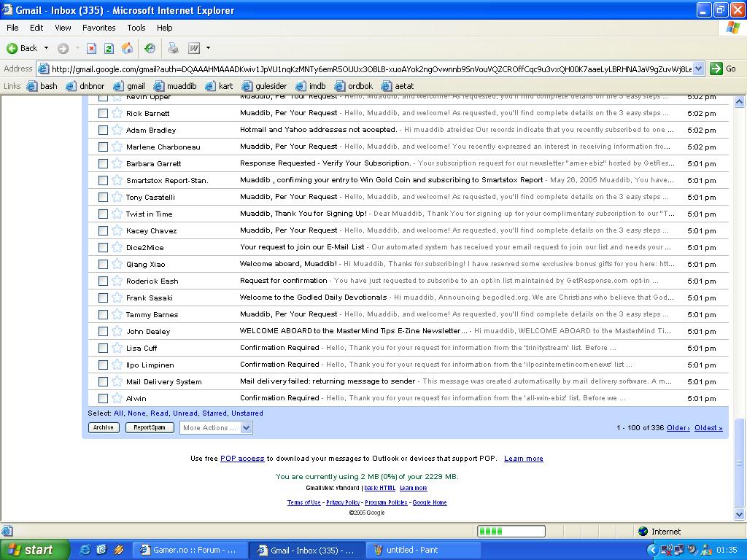Star the Alwin message

pyautogui.click(x=117, y=398)
